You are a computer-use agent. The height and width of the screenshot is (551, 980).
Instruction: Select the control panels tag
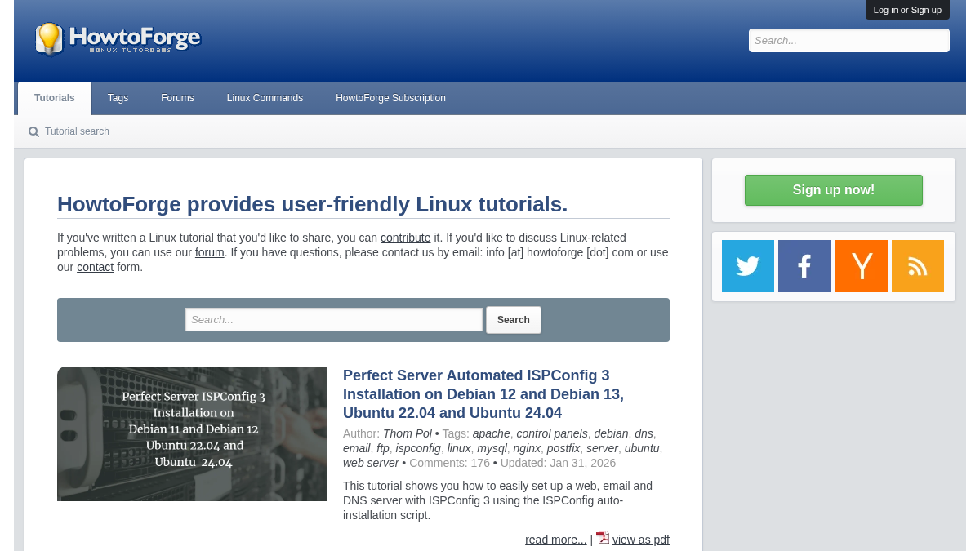tap(552, 433)
